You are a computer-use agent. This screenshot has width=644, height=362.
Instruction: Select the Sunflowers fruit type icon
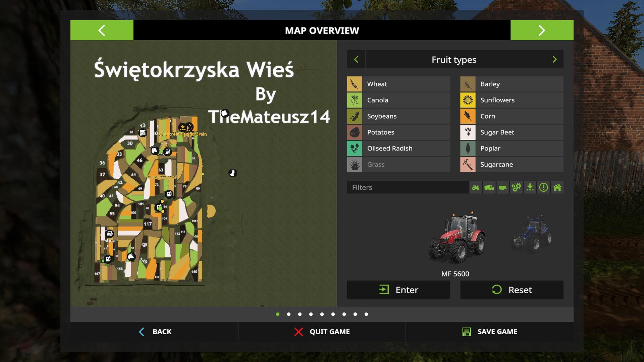(468, 100)
